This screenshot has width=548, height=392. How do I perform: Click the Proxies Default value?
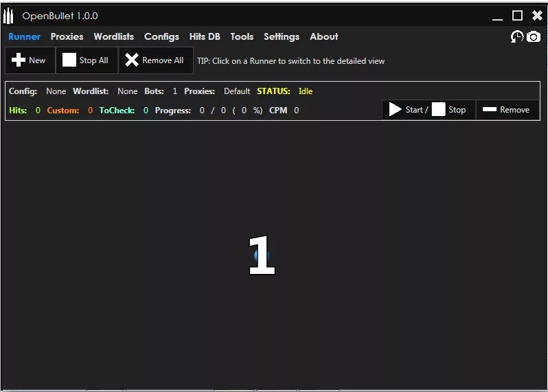tap(237, 91)
